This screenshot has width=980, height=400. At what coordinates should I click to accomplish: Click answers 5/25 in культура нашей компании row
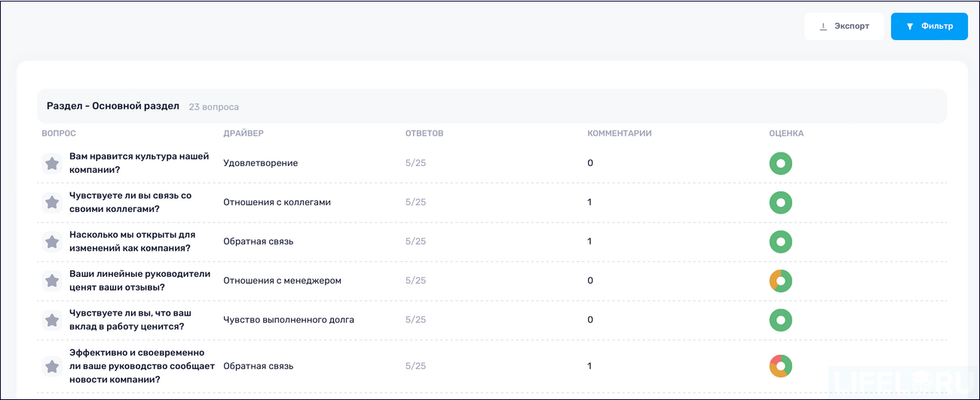click(x=415, y=163)
